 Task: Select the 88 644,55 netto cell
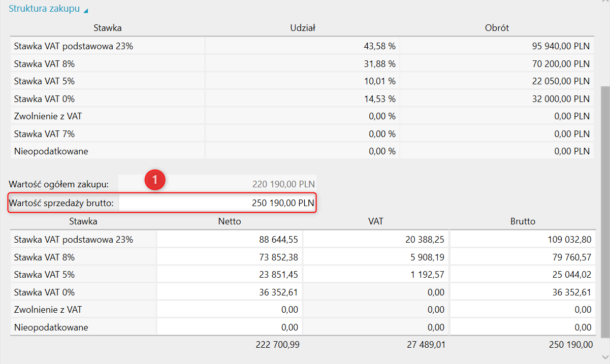230,240
